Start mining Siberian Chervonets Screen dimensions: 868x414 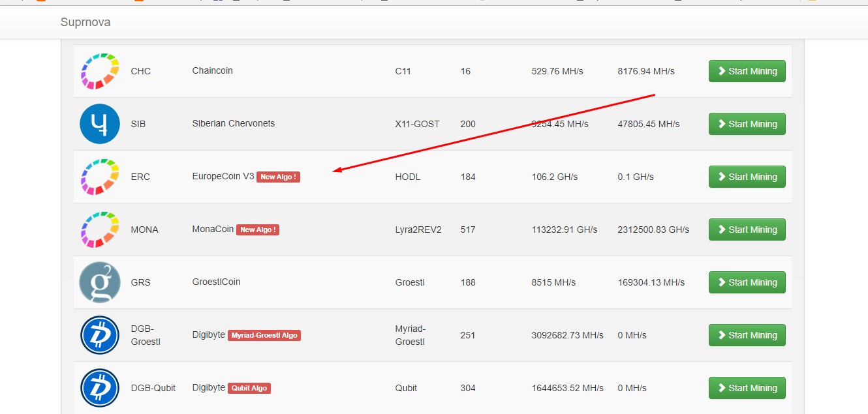(x=747, y=124)
